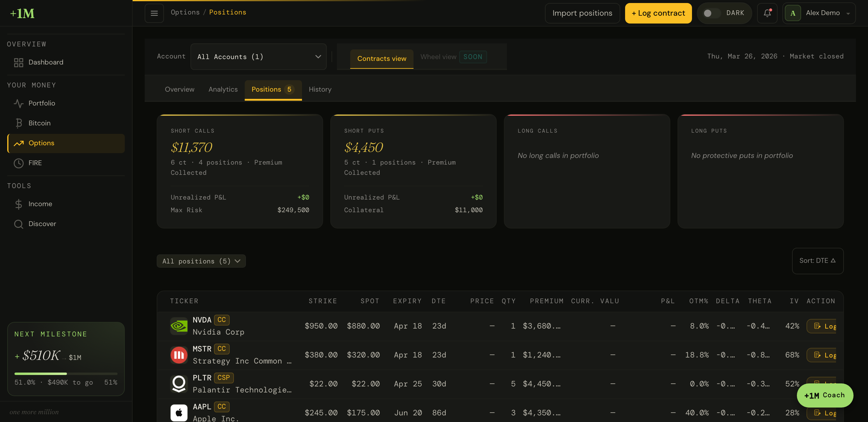
Task: Click the Income dollar icon
Action: 18,204
